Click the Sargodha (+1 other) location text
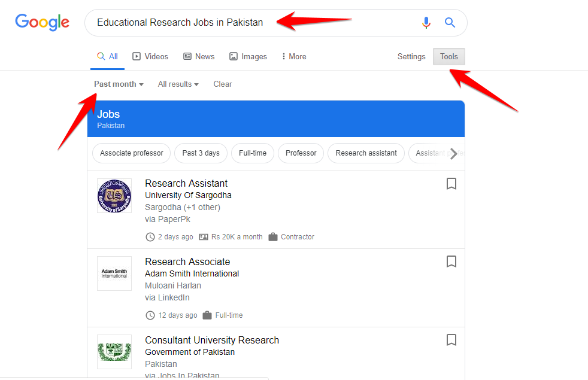588x380 pixels. click(183, 207)
